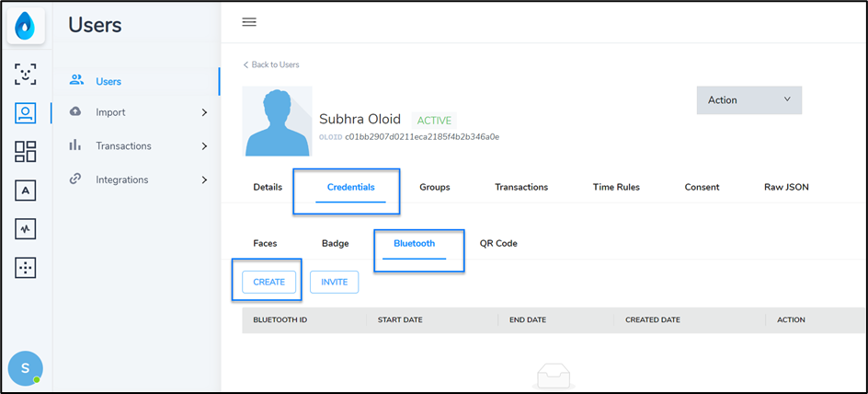Click the name Subhra Oloid

point(360,120)
